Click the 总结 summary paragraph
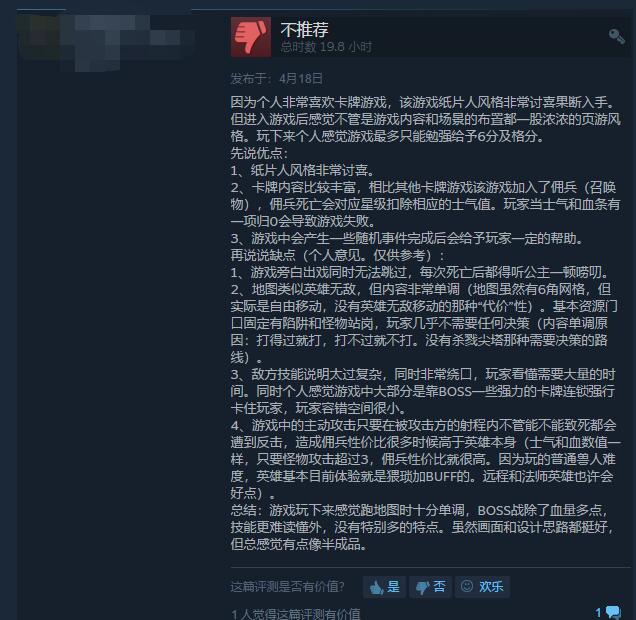Viewport: 636px width, 620px height. click(x=422, y=527)
